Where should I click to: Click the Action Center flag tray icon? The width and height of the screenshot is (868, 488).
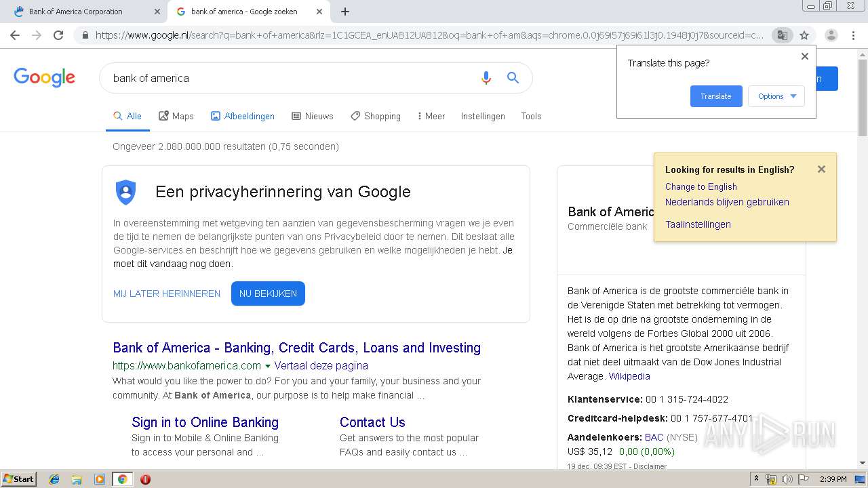(804, 479)
